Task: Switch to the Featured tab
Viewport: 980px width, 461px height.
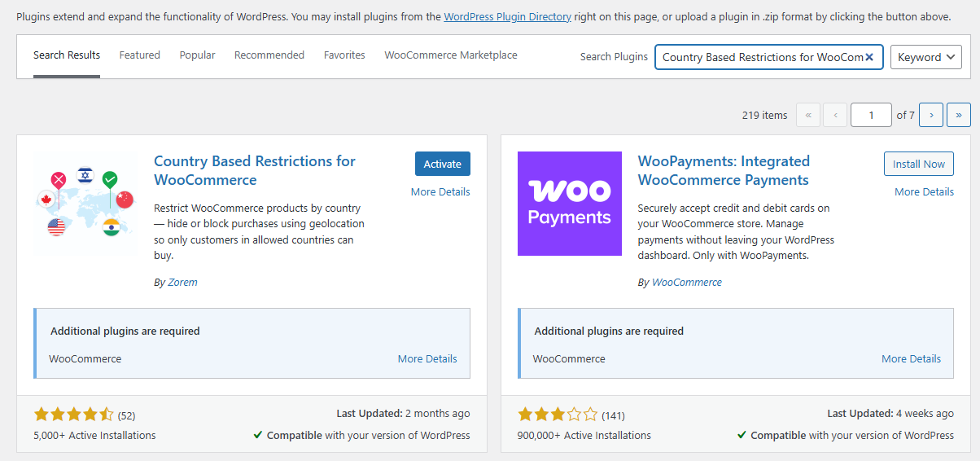Action: 139,55
